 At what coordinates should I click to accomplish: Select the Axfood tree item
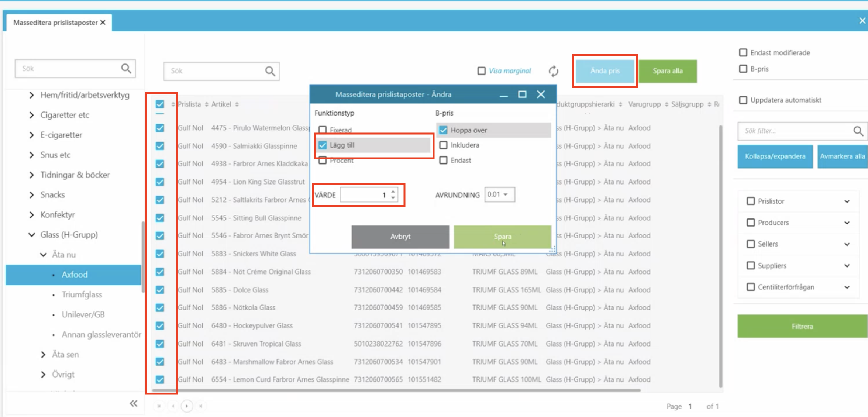click(74, 275)
